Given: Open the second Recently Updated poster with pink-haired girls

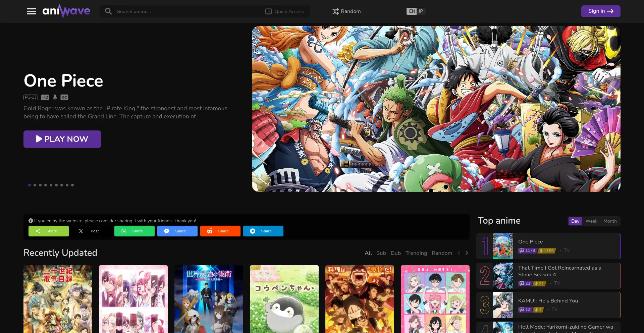Looking at the screenshot, I should tap(133, 299).
